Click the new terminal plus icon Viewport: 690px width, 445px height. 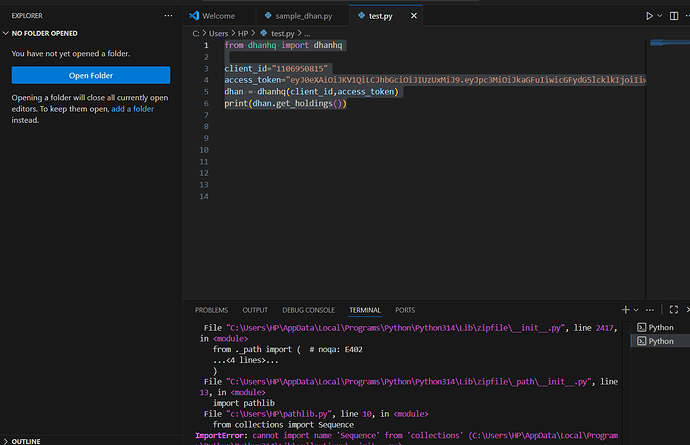[626, 310]
